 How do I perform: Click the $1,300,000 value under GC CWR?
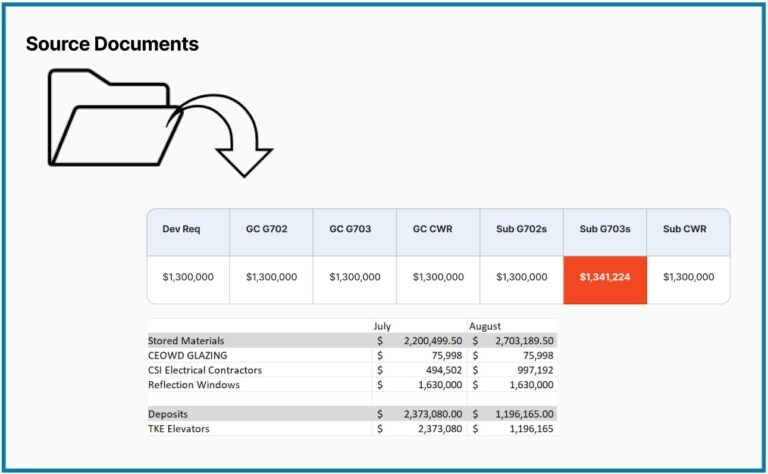(438, 277)
